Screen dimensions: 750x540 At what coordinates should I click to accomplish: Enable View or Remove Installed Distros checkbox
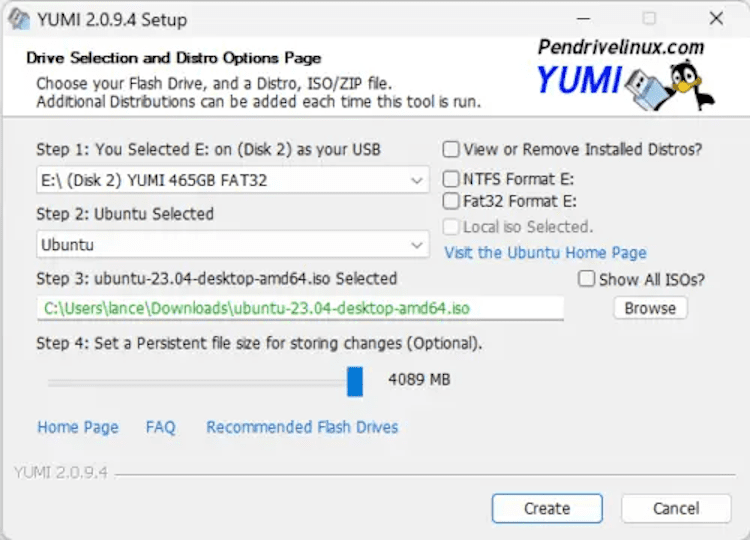(x=451, y=149)
